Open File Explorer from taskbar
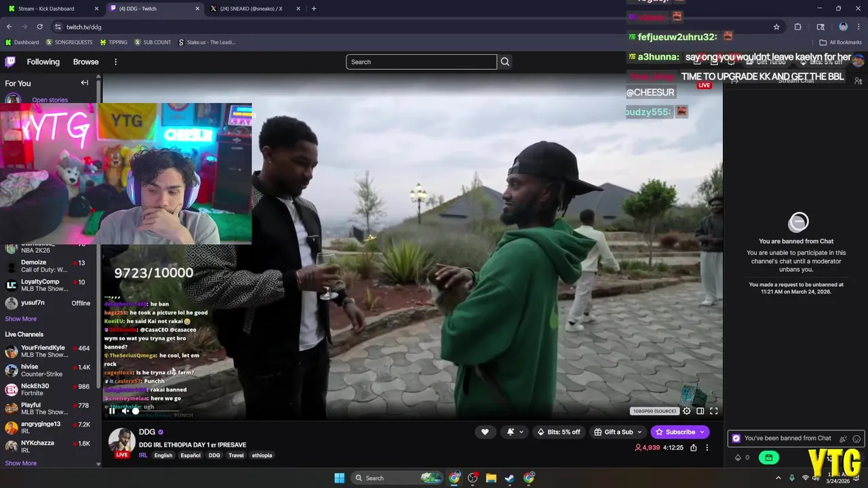 pos(491,478)
